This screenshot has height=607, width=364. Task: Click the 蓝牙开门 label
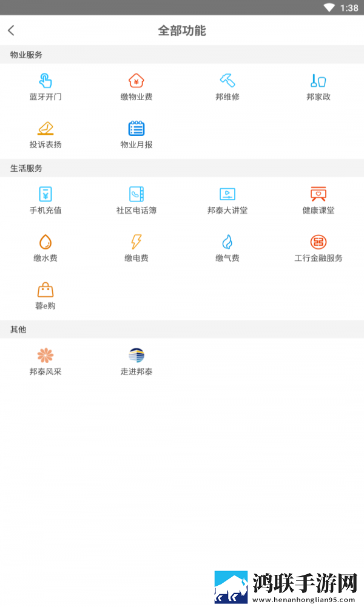point(45,97)
